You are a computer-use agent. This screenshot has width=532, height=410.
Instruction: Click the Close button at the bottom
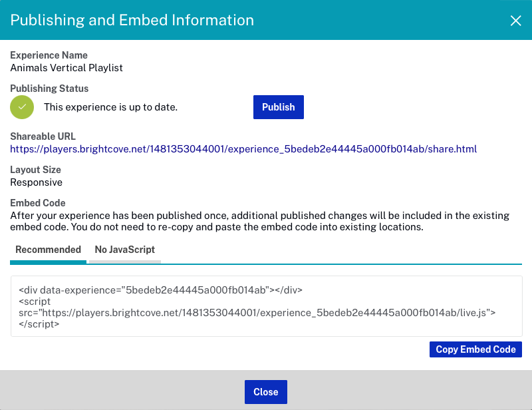point(265,391)
